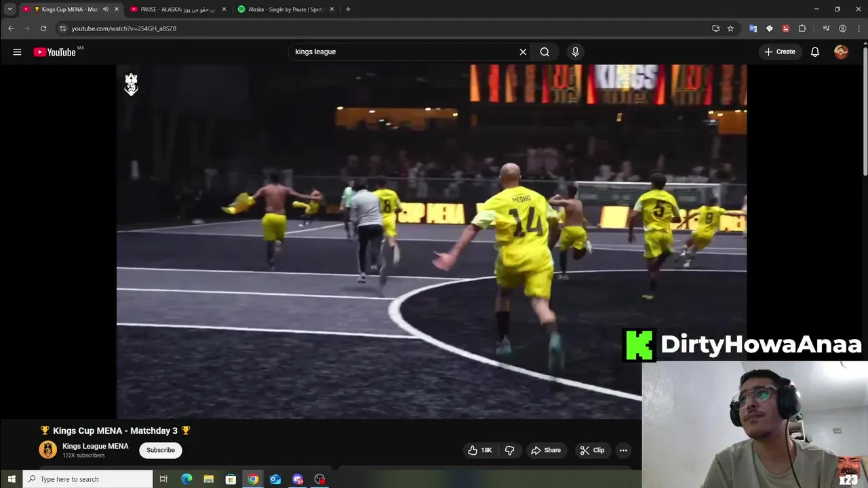Open the Kings League MENA channel name link

pos(95,446)
